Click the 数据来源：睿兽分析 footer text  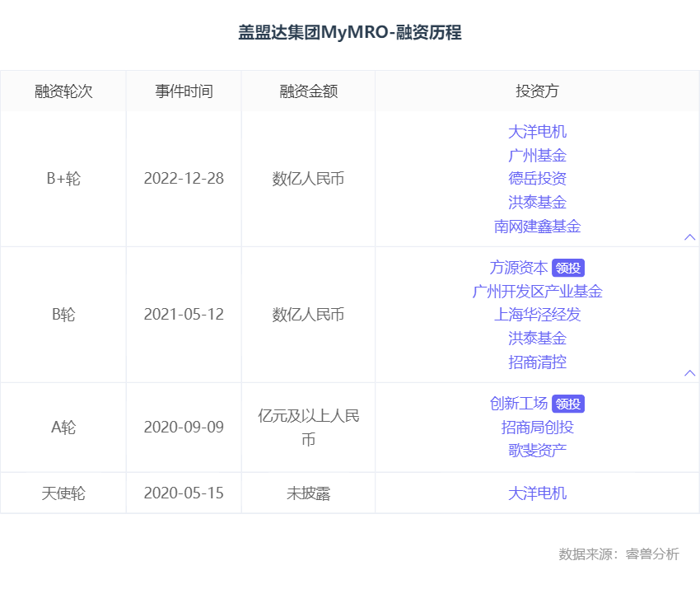click(x=618, y=554)
